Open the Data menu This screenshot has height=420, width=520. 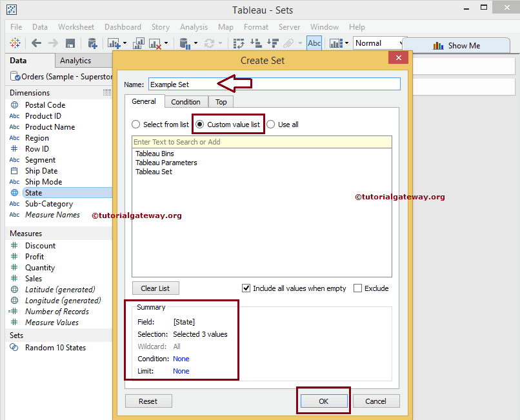pos(40,27)
